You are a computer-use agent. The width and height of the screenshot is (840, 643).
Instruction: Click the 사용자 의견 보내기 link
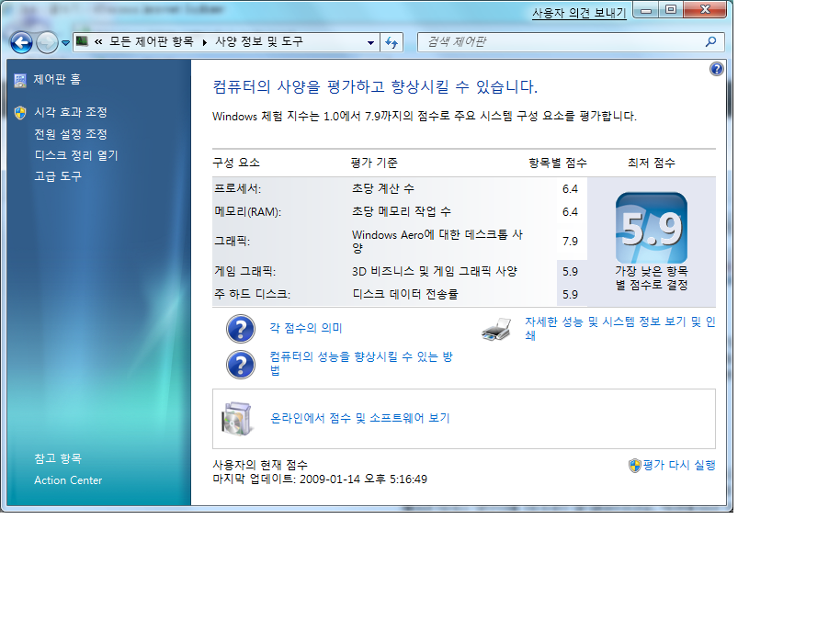(579, 13)
